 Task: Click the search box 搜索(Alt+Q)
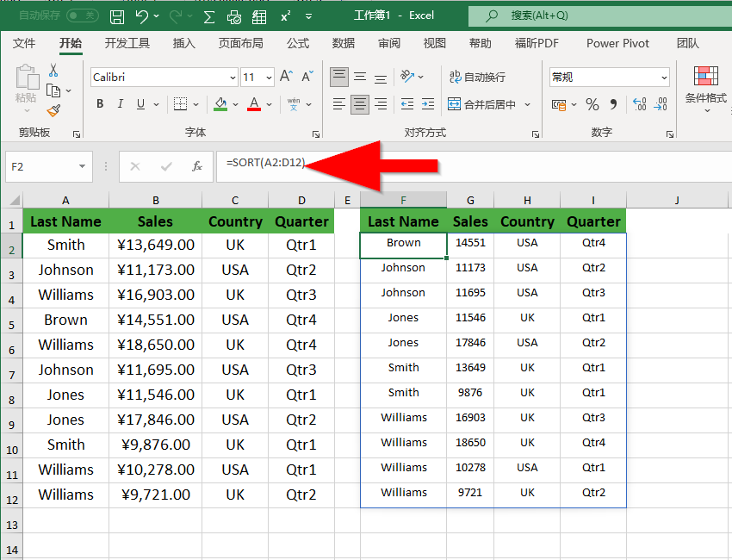[x=600, y=16]
